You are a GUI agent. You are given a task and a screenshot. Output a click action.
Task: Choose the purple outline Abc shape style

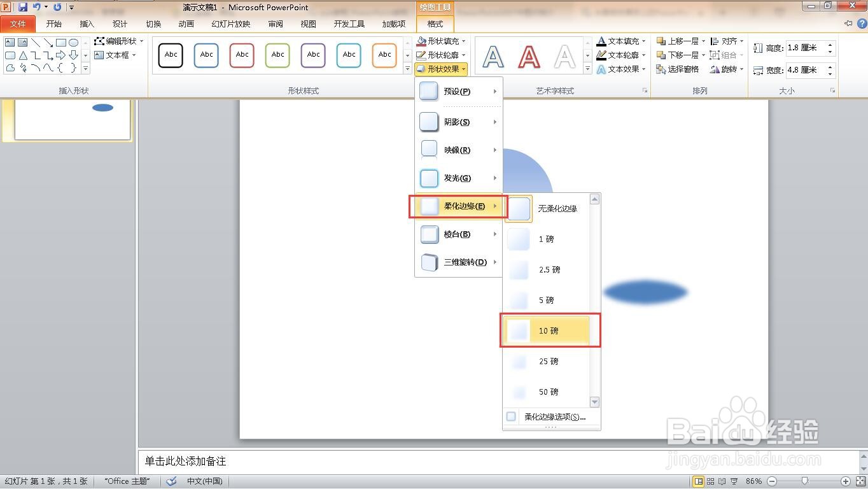313,55
